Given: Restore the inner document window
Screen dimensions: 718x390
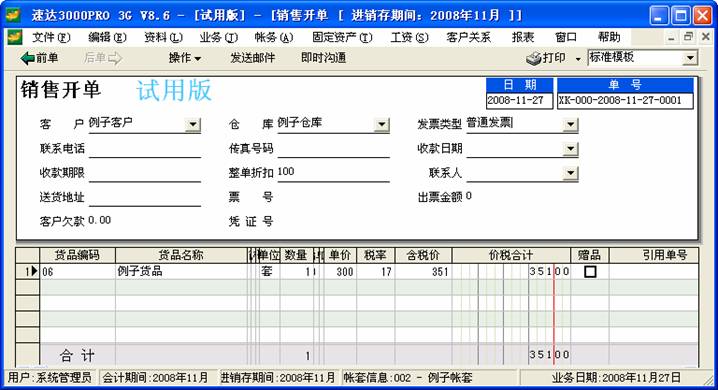Looking at the screenshot, I should (x=688, y=37).
